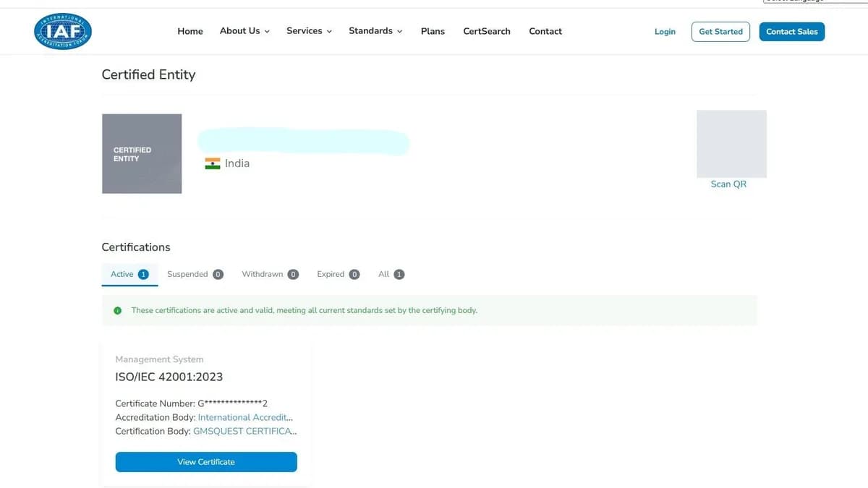Click the Login link

pyautogui.click(x=665, y=32)
